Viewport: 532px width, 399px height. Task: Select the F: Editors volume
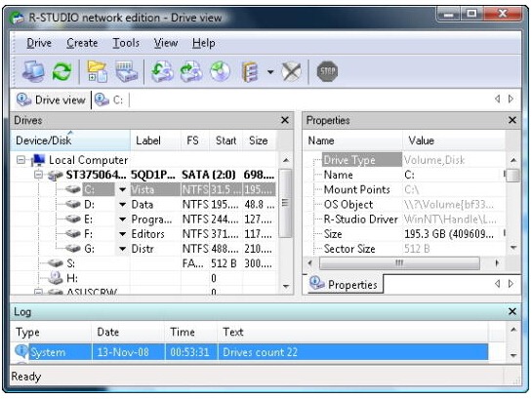click(169, 234)
